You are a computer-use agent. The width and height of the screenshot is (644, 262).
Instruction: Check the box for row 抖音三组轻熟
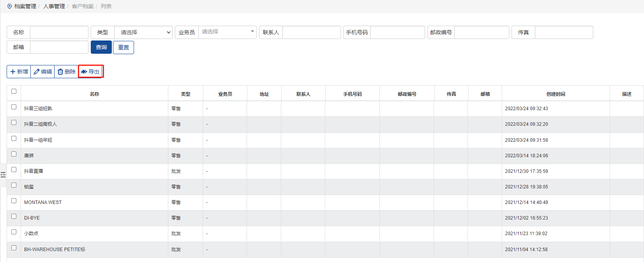tap(14, 107)
